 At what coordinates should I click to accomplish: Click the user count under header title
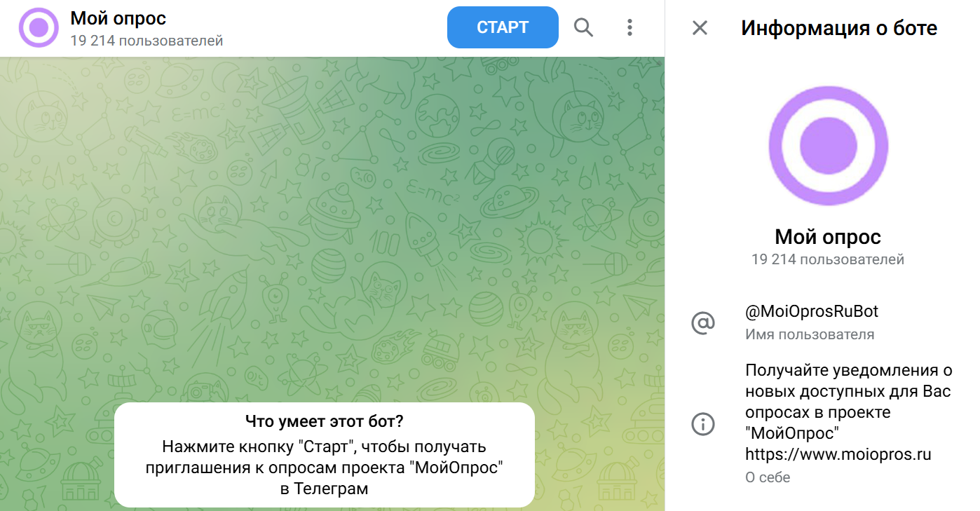click(x=147, y=41)
